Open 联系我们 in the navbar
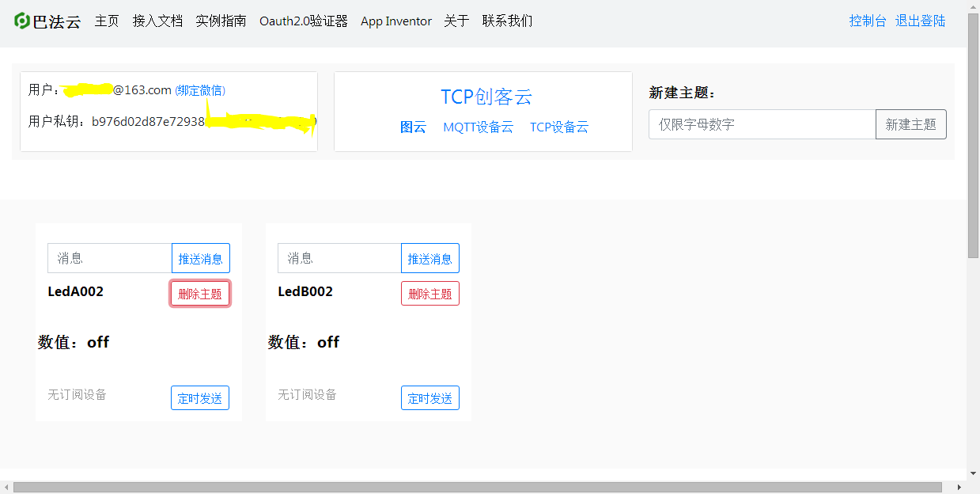980x494 pixels. [x=507, y=21]
